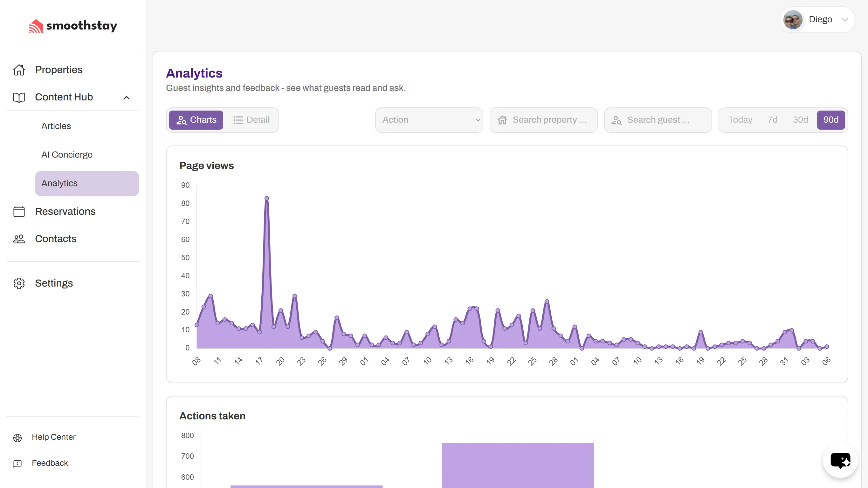Click the Contacts people icon

(x=19, y=239)
